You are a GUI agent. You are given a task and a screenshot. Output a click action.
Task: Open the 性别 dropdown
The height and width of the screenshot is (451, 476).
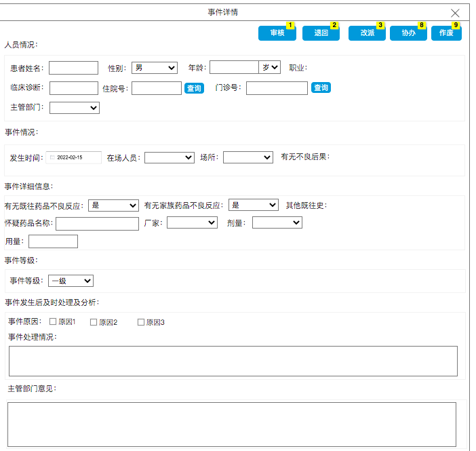click(x=155, y=68)
